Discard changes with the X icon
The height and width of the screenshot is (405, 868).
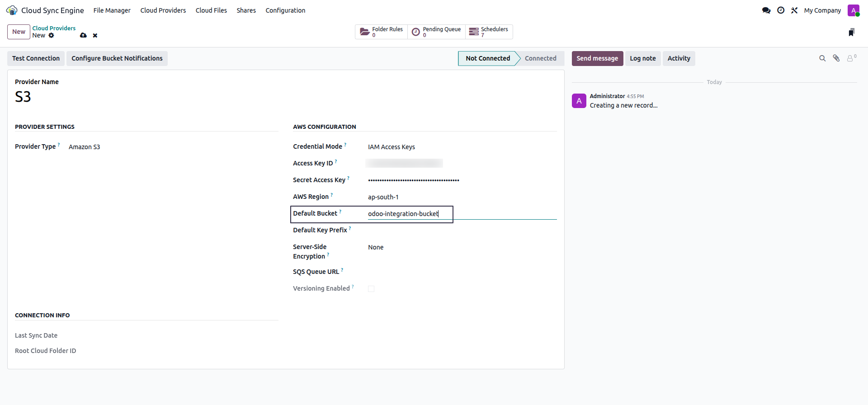click(x=95, y=35)
